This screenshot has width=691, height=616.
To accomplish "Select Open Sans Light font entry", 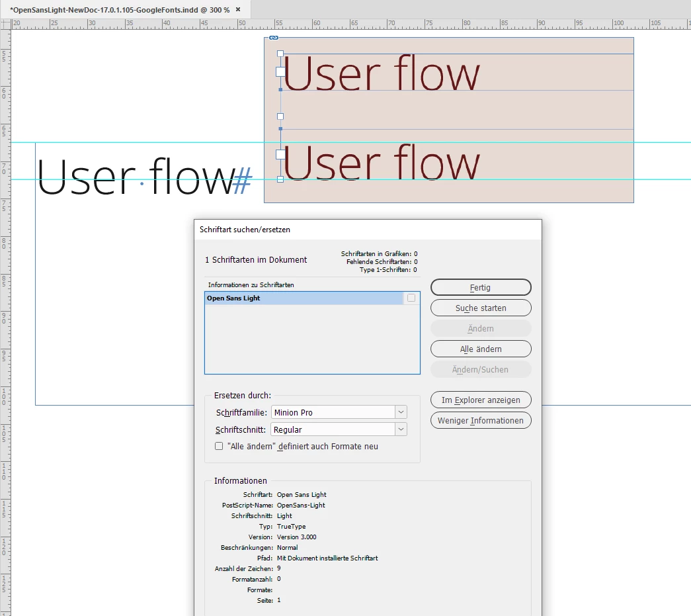I will [x=304, y=298].
